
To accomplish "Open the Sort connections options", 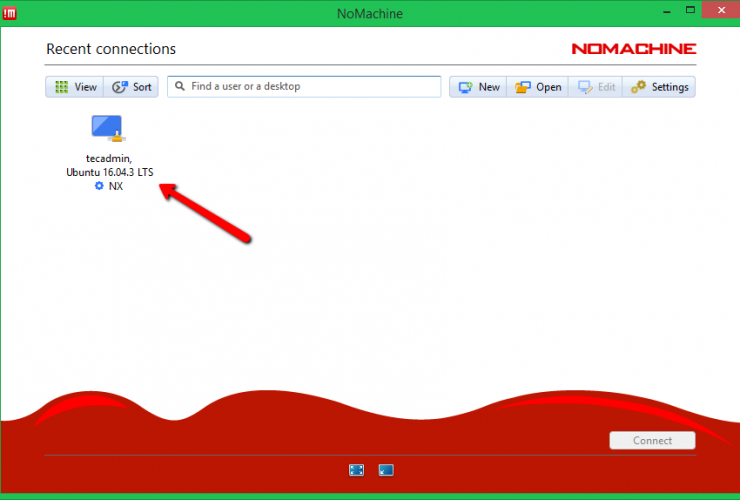I will click(x=131, y=87).
